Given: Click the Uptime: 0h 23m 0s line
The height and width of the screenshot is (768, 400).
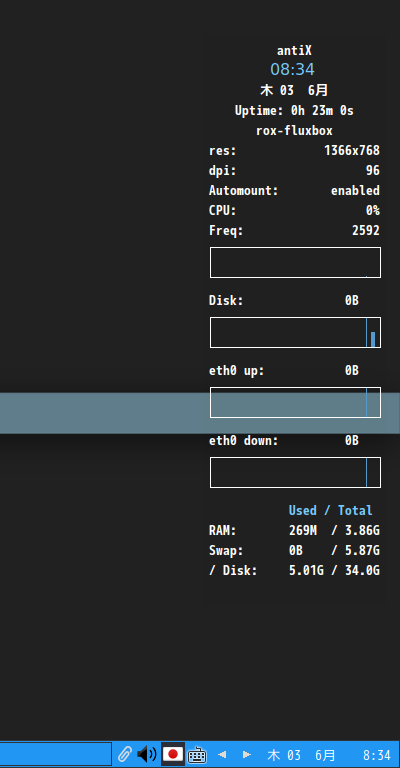Looking at the screenshot, I should click(x=294, y=111).
